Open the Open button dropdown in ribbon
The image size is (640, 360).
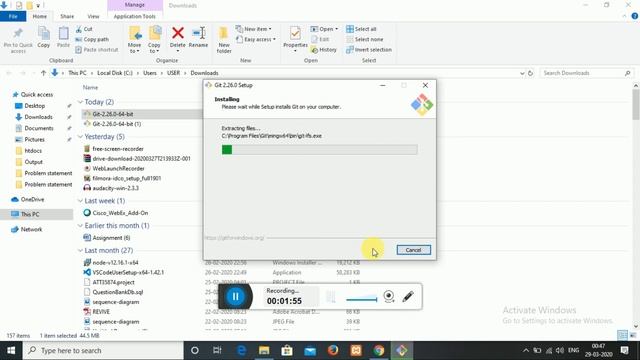[336, 29]
